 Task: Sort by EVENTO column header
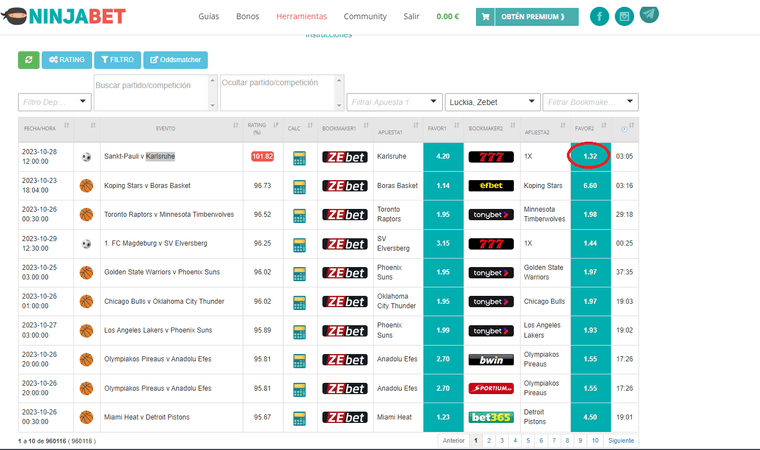coord(172,129)
